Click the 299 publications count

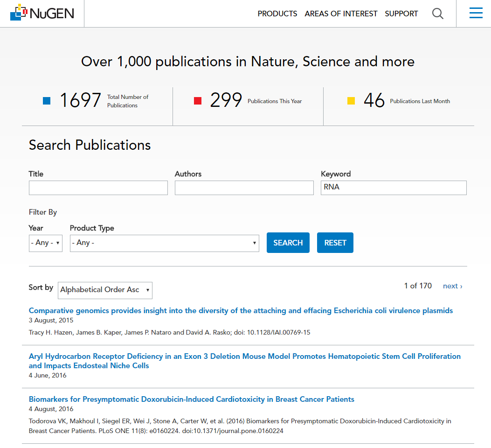[226, 100]
